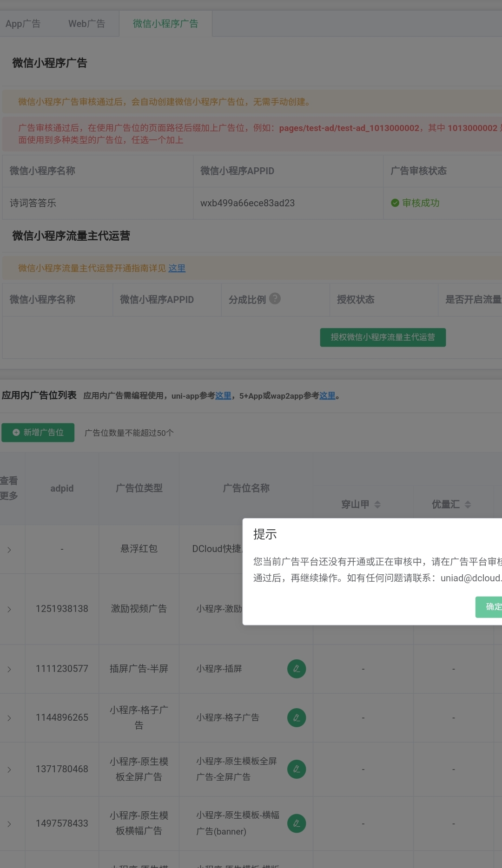Open the 这里 link for 流量主代运营 guide
The image size is (502, 868).
click(177, 268)
